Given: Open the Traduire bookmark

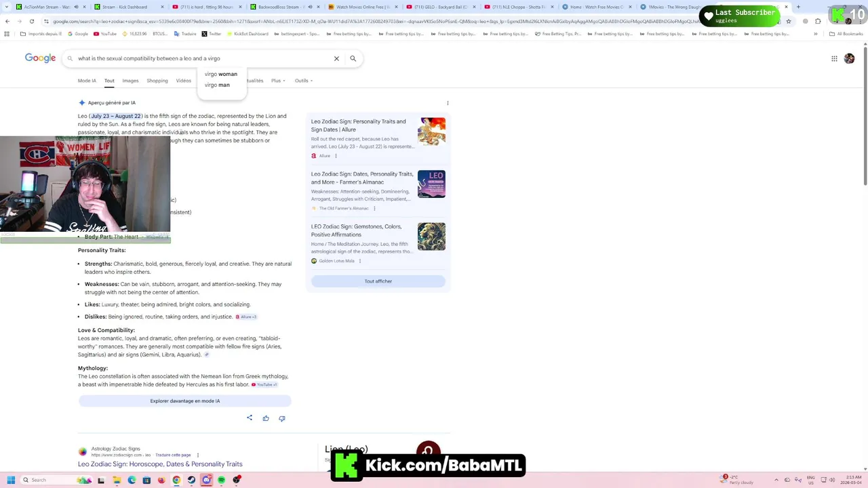Looking at the screenshot, I should 185,34.
